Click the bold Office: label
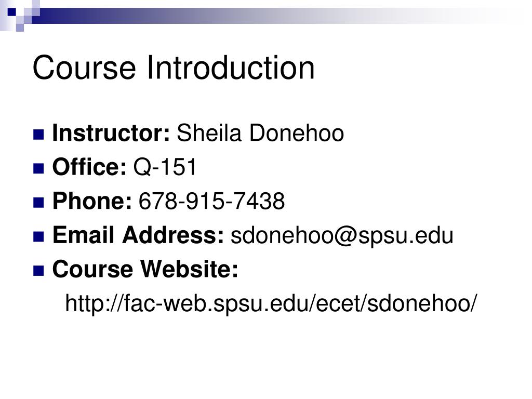This screenshot has width=532, height=399. coord(89,167)
